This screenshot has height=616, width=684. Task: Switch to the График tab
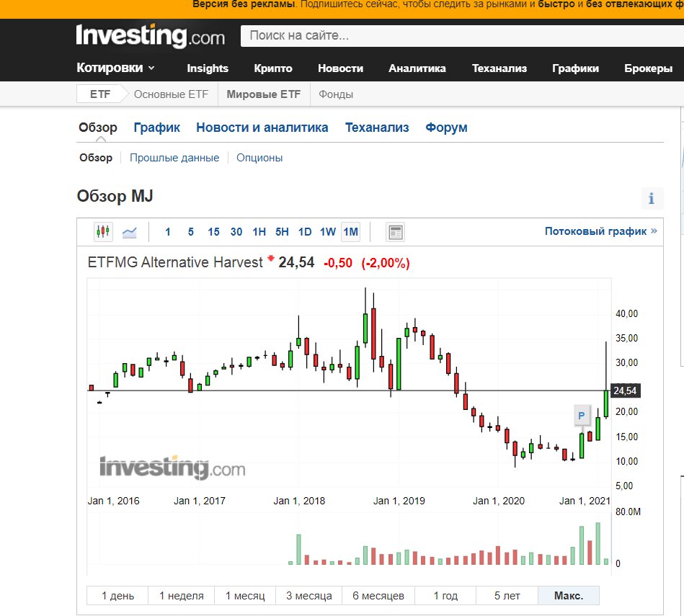pos(156,128)
